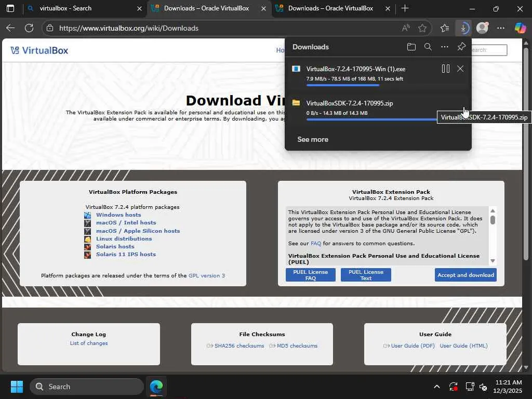Open More options in Downloads panel
Viewport: 532px width, 399px height.
pos(445,47)
